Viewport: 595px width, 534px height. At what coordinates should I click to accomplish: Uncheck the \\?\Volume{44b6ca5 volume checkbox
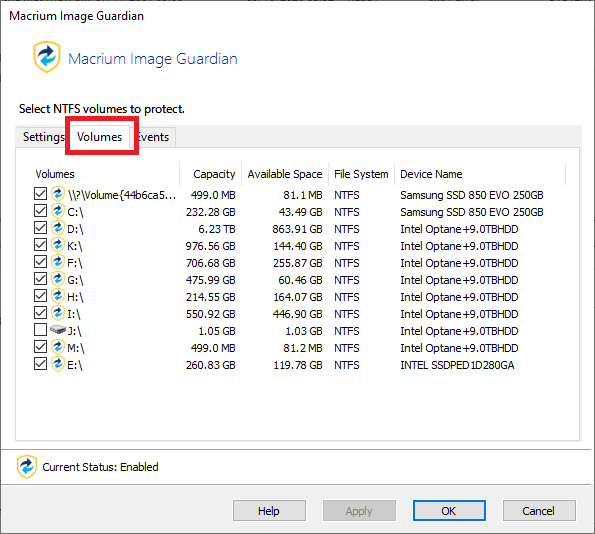(40, 194)
